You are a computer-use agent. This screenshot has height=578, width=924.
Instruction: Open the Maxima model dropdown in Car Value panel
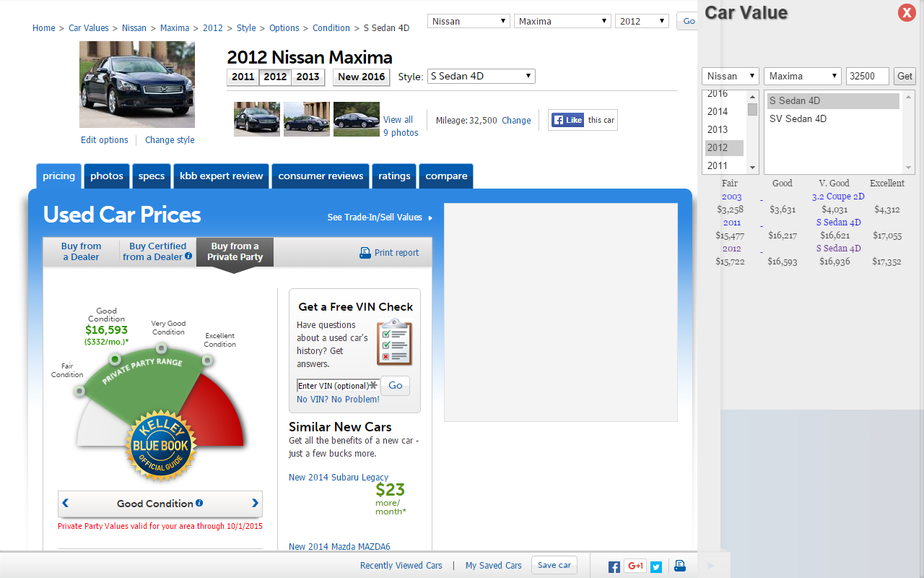802,76
